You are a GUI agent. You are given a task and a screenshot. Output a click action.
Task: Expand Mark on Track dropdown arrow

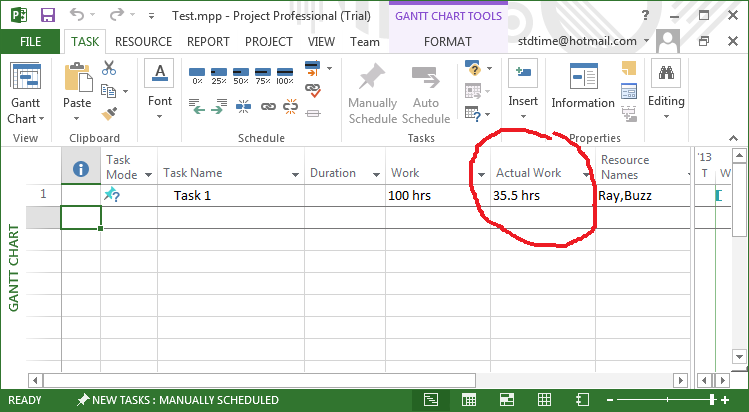pos(329,69)
